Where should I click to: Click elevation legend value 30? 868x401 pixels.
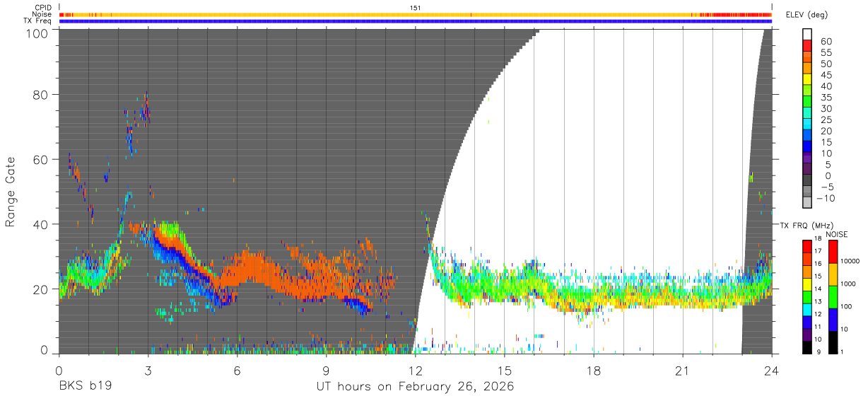pyautogui.click(x=826, y=108)
